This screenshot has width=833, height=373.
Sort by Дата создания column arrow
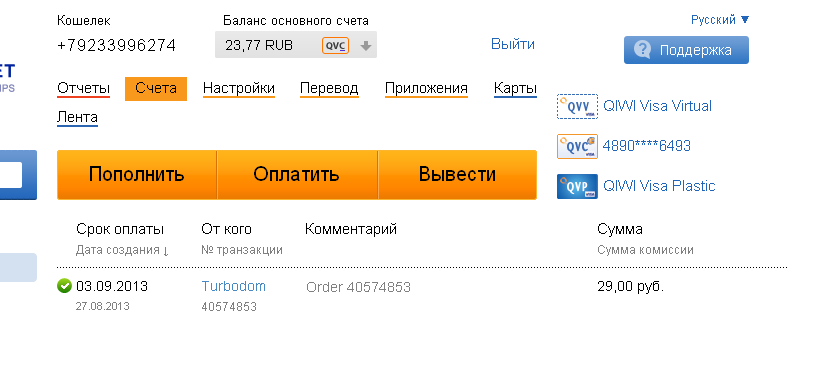point(166,251)
